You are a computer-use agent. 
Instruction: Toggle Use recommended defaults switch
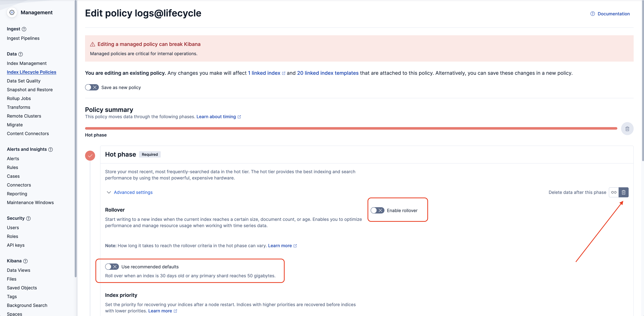112,266
